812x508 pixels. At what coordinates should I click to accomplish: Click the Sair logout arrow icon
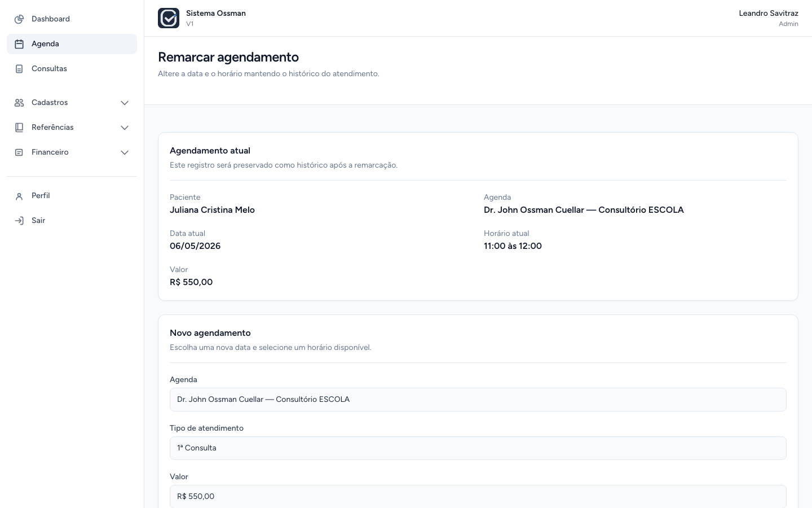click(x=19, y=221)
